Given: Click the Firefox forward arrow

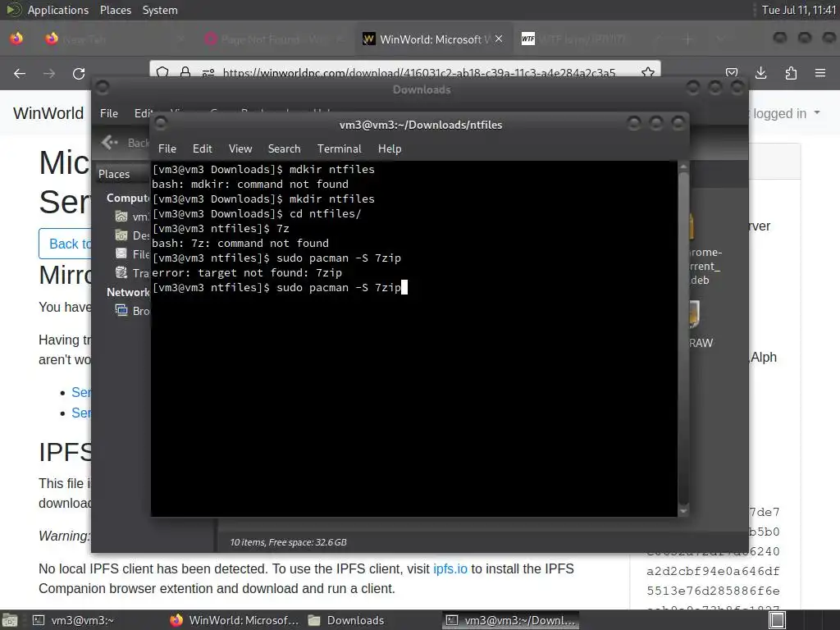Looking at the screenshot, I should (49, 73).
